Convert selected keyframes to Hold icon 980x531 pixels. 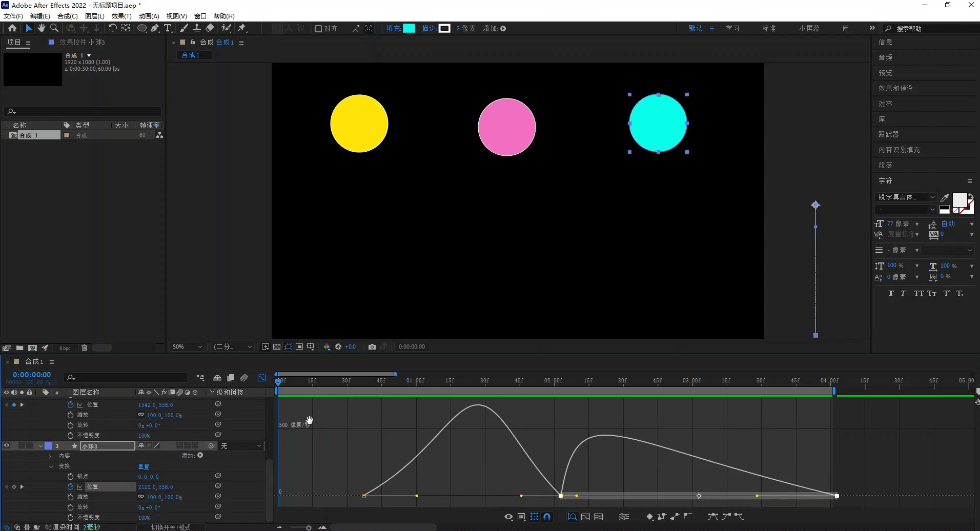point(662,517)
